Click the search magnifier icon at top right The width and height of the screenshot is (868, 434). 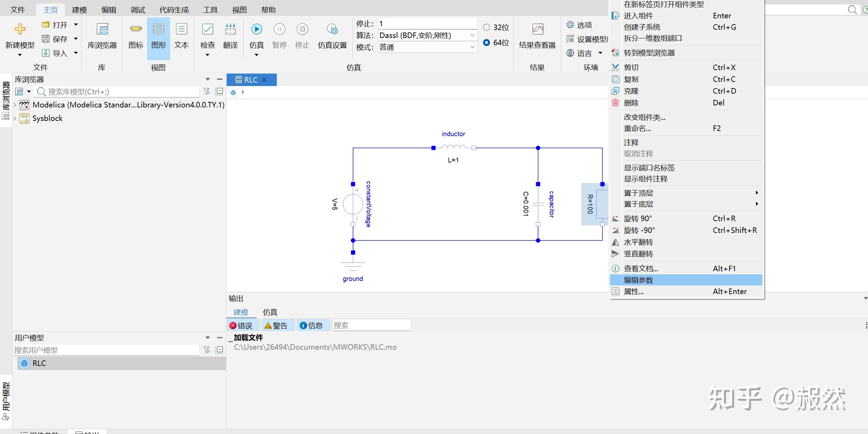coord(852,9)
